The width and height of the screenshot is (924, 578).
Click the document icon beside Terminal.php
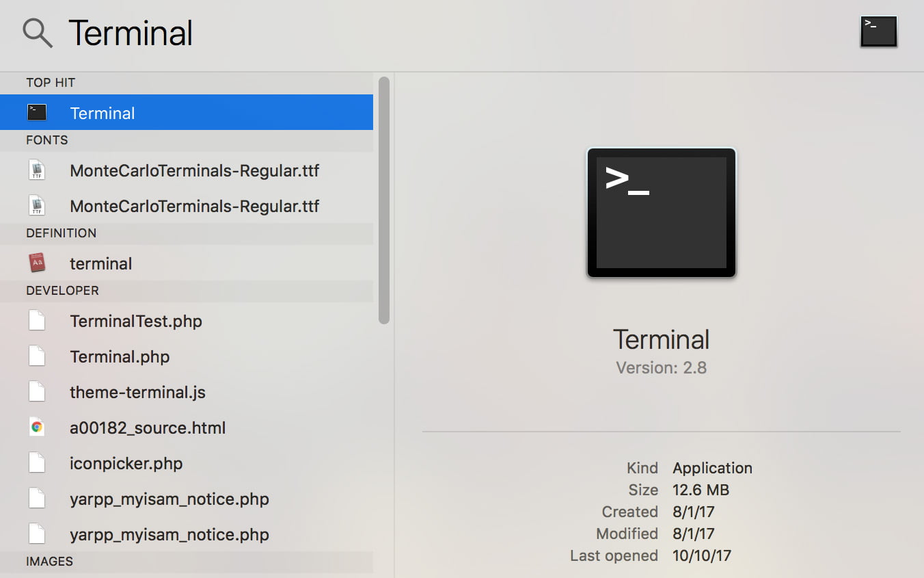(x=37, y=356)
